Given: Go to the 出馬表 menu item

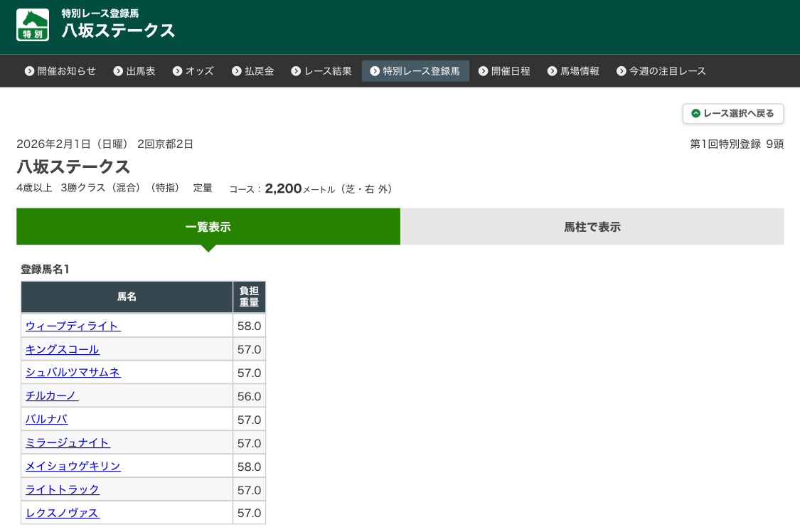Looking at the screenshot, I should [134, 71].
